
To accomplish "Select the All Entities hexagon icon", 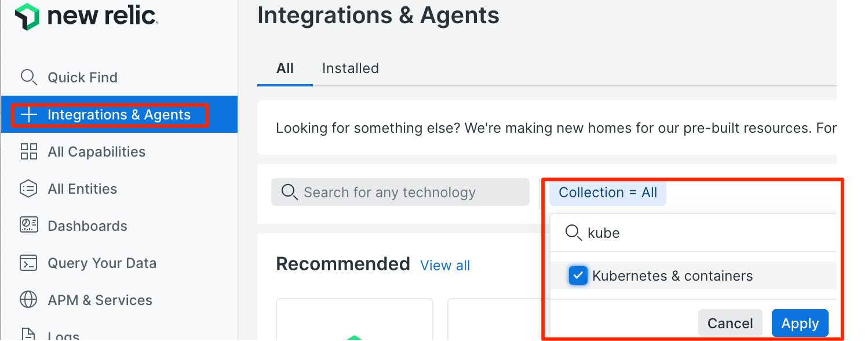I will (x=28, y=189).
